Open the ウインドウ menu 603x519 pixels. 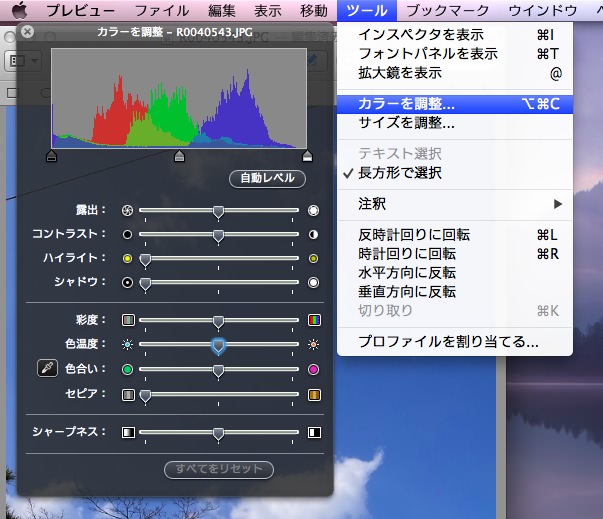pos(543,10)
